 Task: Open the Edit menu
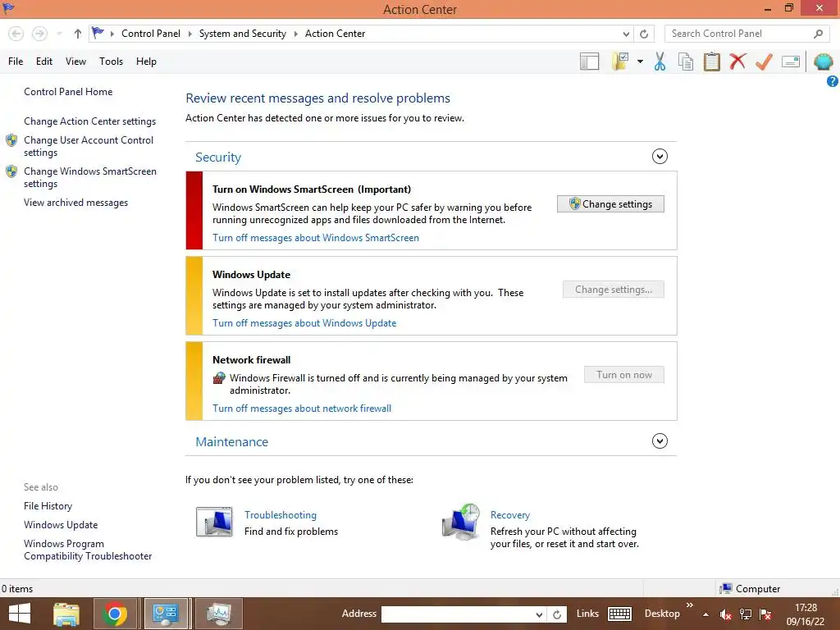tap(44, 62)
